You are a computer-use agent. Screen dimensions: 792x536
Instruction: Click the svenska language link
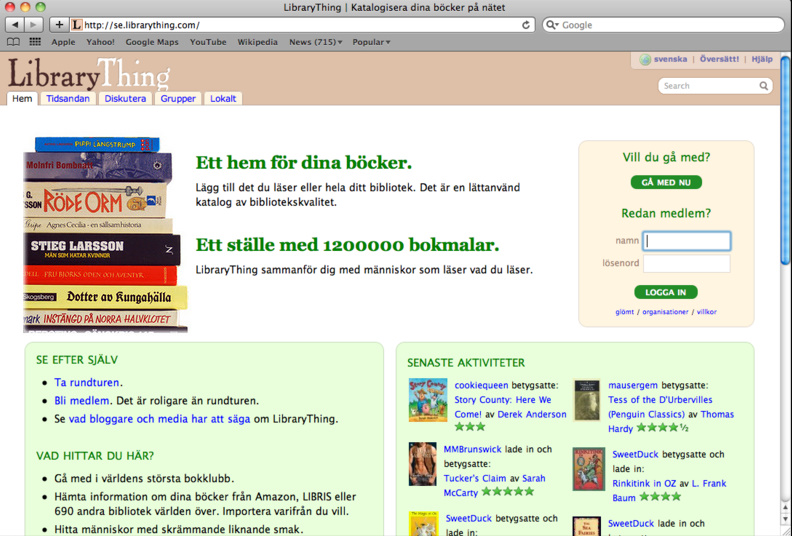pyautogui.click(x=670, y=59)
